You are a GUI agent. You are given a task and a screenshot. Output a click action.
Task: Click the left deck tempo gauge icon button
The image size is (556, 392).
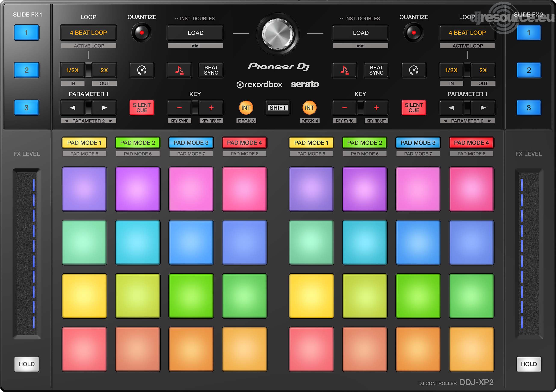point(142,70)
